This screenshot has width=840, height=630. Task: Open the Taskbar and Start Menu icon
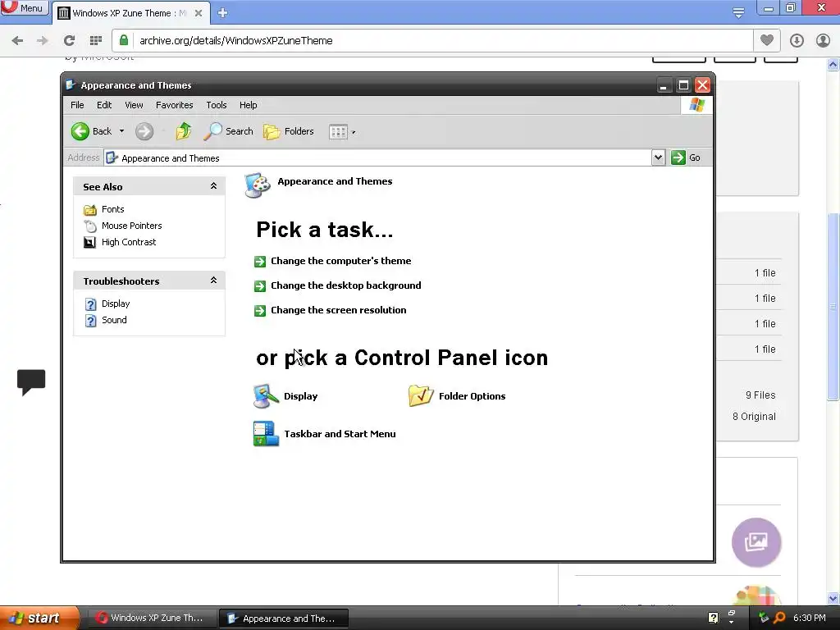pos(324,434)
